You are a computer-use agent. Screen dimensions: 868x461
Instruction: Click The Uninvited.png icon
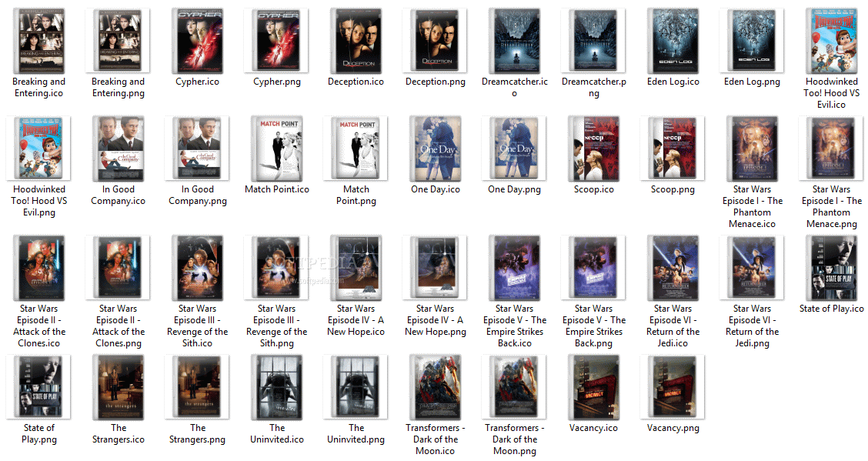click(356, 387)
